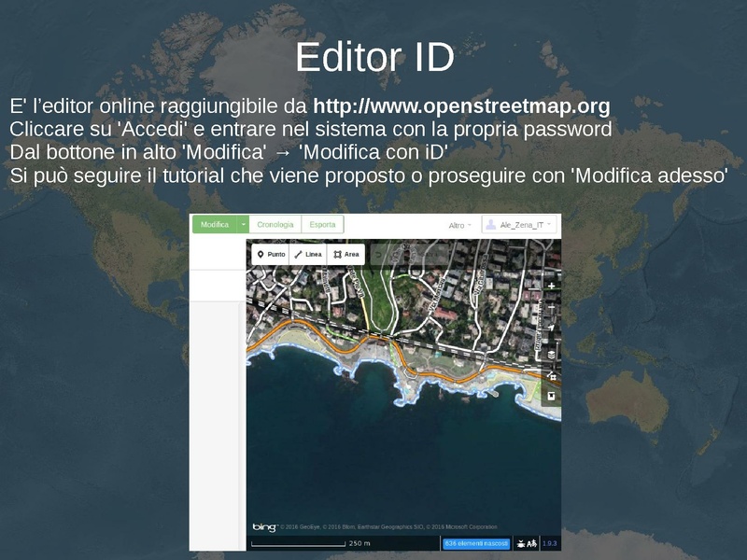Click the 1.9.3 version link
747x560 pixels.
(550, 543)
